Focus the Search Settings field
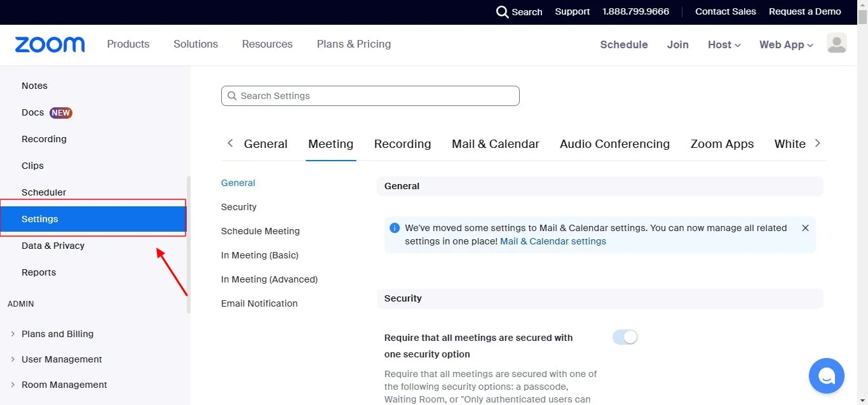868x405 pixels. (370, 96)
